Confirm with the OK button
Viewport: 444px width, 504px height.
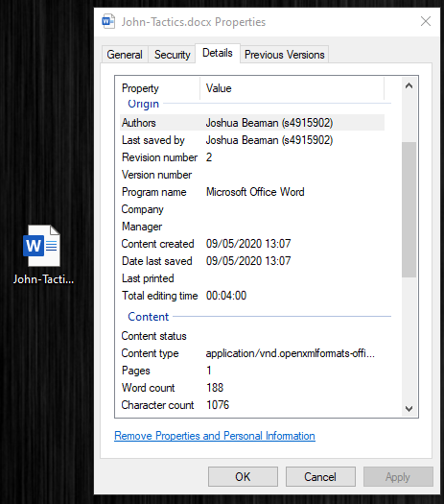point(243,477)
